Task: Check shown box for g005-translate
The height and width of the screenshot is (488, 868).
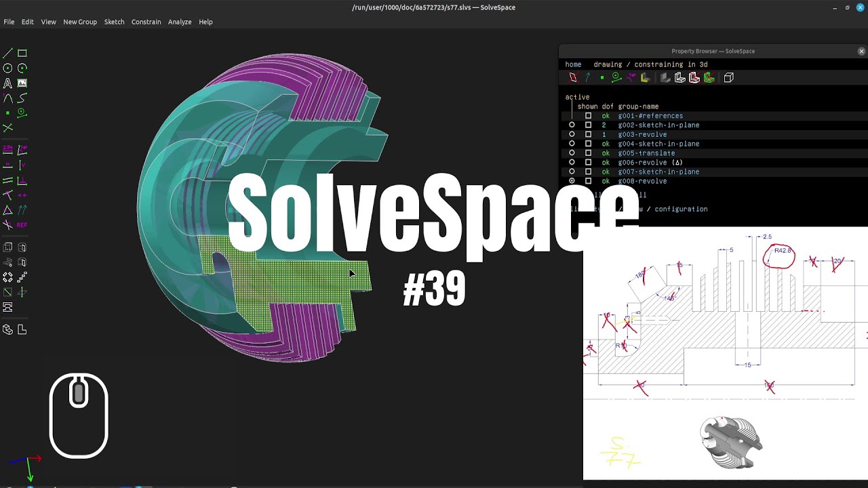Action: pyautogui.click(x=588, y=153)
